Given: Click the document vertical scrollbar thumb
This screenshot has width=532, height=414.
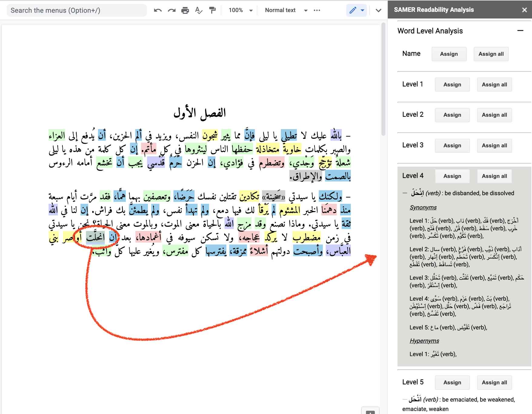Looking at the screenshot, I should pyautogui.click(x=383, y=79).
